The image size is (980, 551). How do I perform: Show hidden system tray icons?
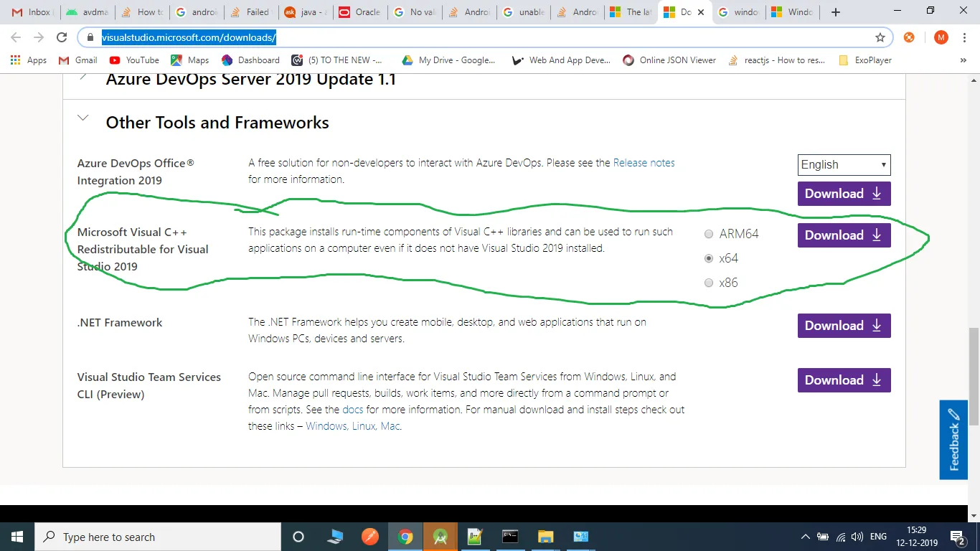805,537
